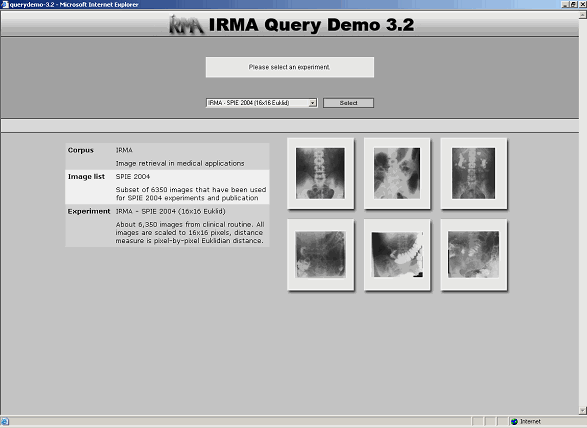Click the Select button

tap(348, 103)
